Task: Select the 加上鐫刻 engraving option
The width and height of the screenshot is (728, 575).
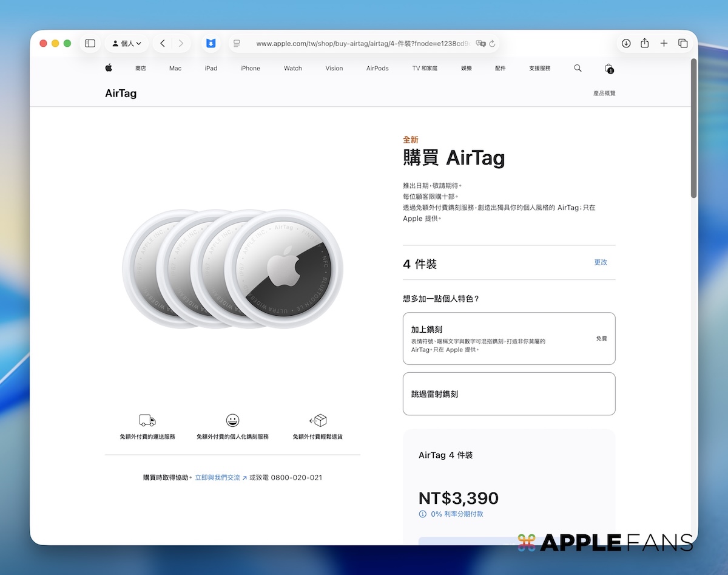Action: pyautogui.click(x=508, y=338)
